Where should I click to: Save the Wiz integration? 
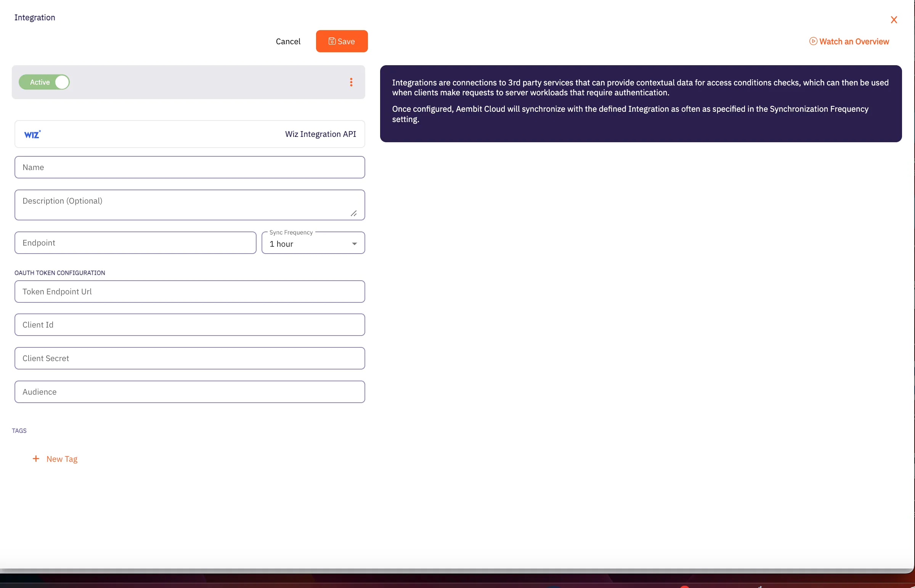[342, 41]
